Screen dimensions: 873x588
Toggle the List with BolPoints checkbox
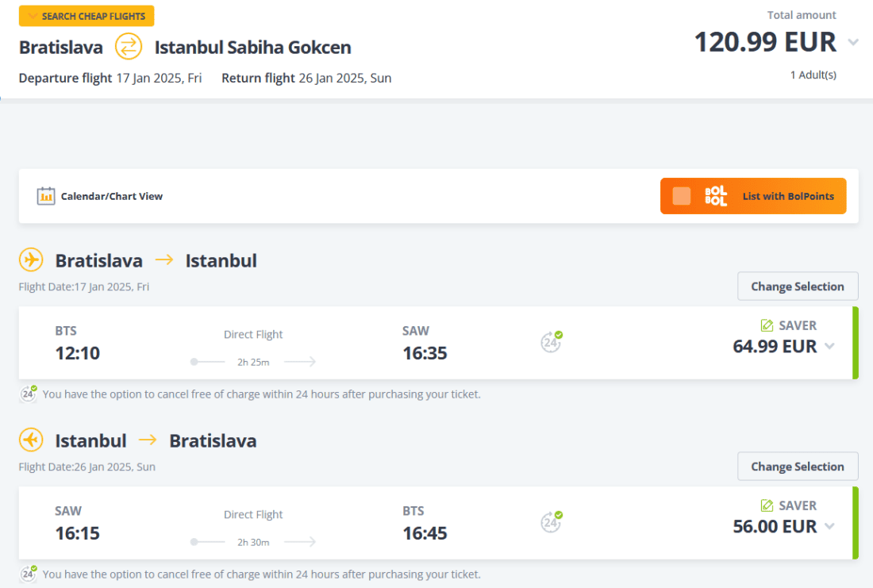pos(682,196)
